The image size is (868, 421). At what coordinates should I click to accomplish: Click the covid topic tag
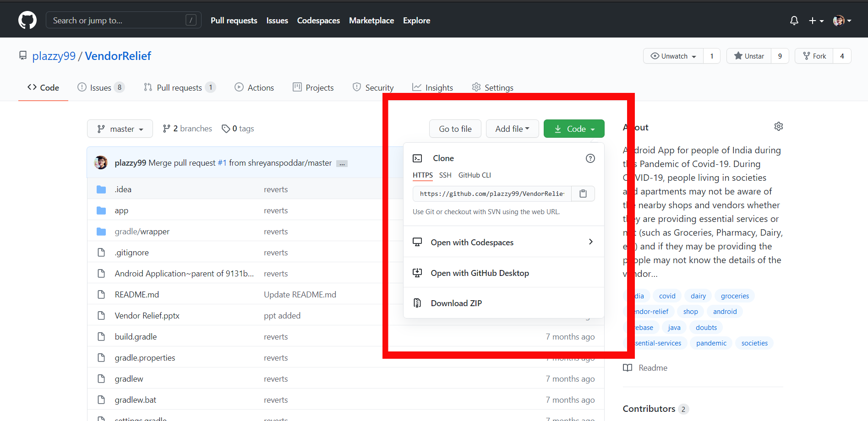coord(667,296)
